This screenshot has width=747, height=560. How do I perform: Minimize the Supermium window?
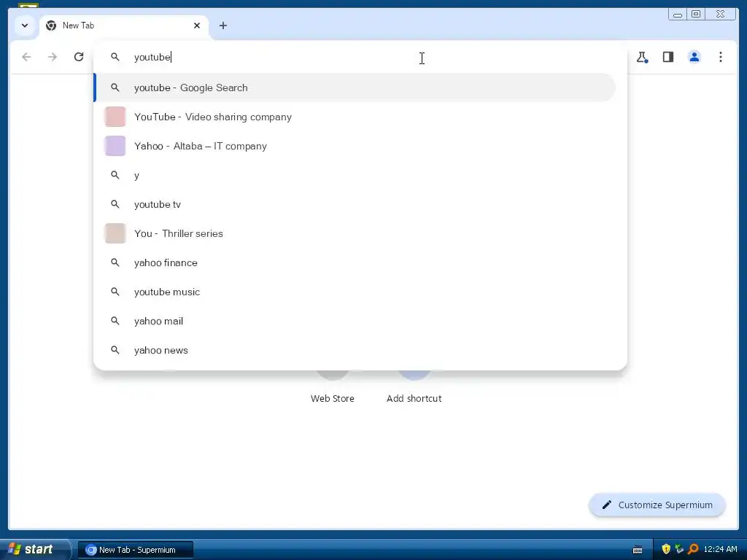pyautogui.click(x=678, y=15)
